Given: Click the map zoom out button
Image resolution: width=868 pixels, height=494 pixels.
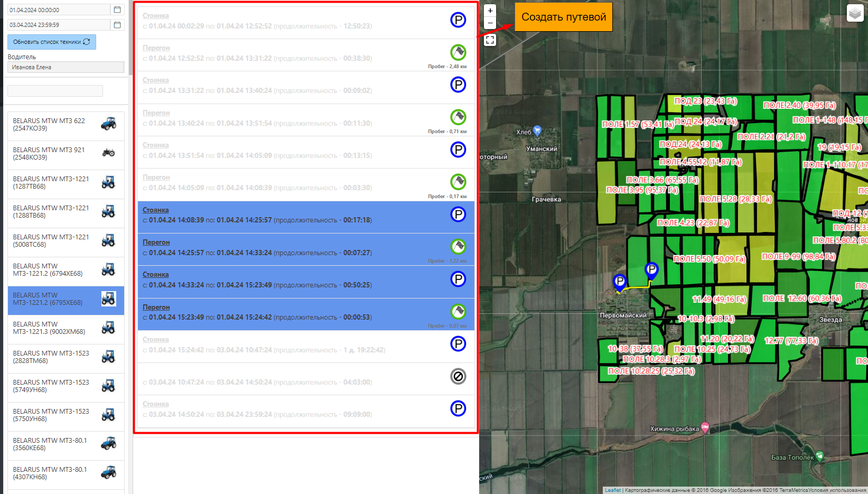Looking at the screenshot, I should coord(490,23).
